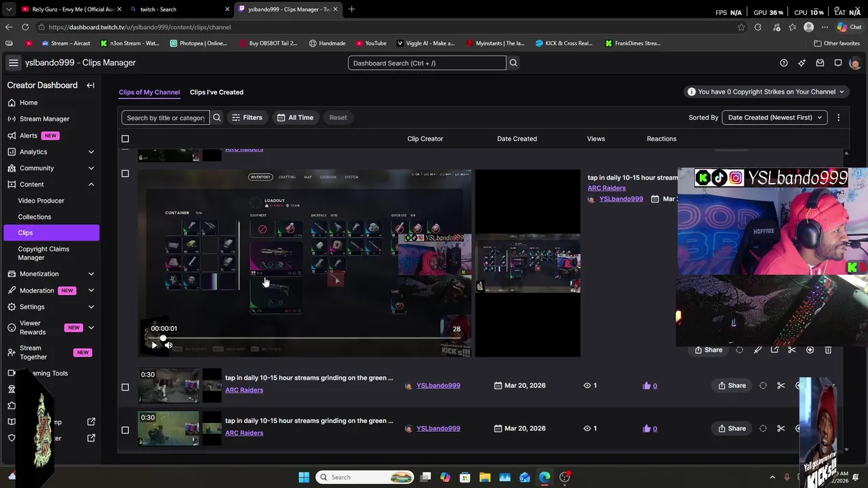Open Windows Start menu

click(304, 477)
